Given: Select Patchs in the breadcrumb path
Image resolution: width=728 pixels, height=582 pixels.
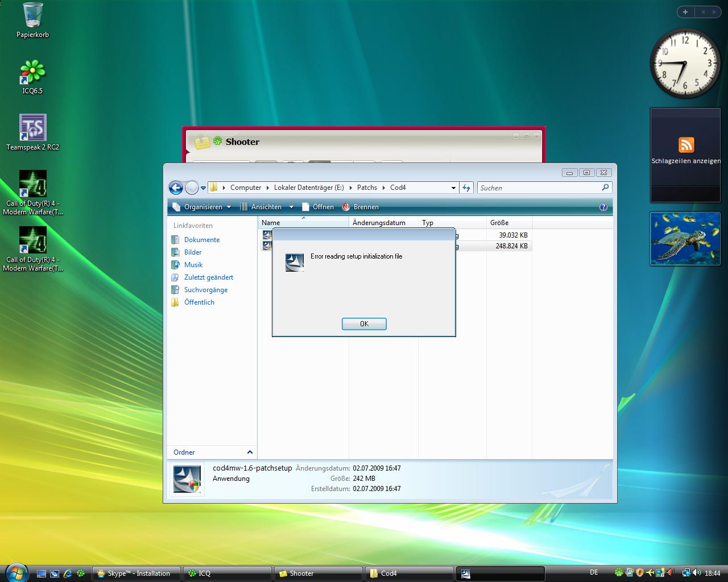Looking at the screenshot, I should click(367, 188).
